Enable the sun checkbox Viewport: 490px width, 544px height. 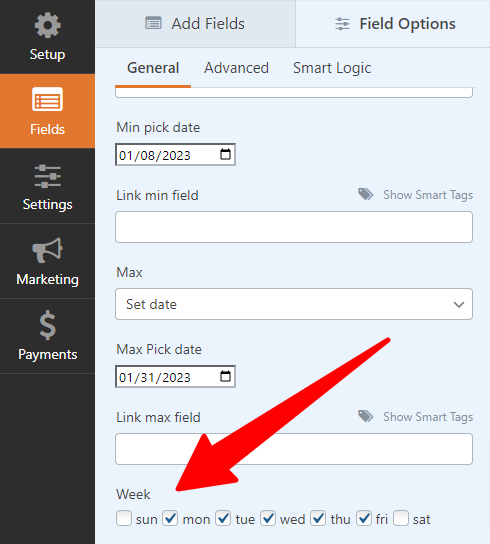coord(124,518)
